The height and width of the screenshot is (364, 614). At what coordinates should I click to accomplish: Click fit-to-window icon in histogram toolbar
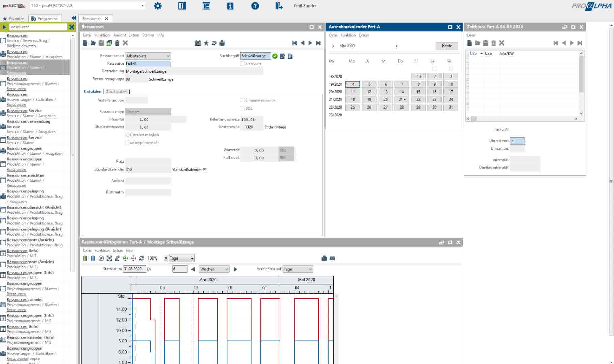(x=109, y=258)
